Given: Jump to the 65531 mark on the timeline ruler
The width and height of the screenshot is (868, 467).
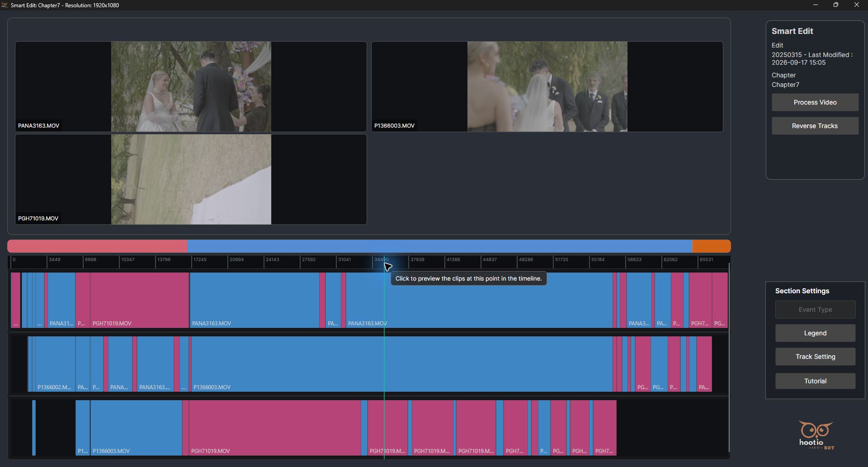Looking at the screenshot, I should 706,260.
